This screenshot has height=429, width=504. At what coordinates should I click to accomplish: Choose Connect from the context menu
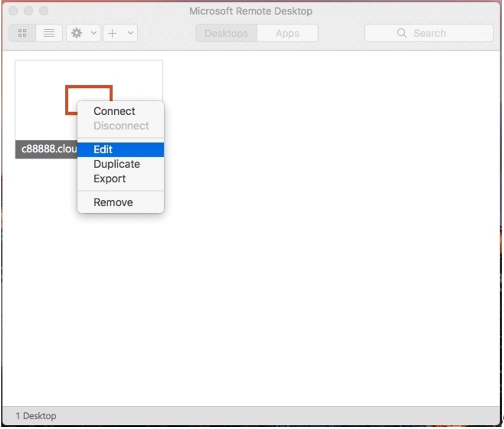[121, 111]
